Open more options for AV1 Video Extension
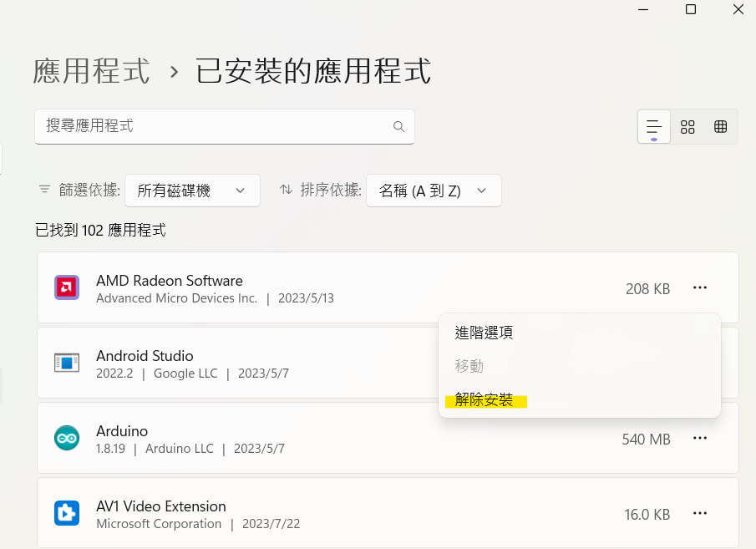This screenshot has height=549, width=756. tap(699, 513)
